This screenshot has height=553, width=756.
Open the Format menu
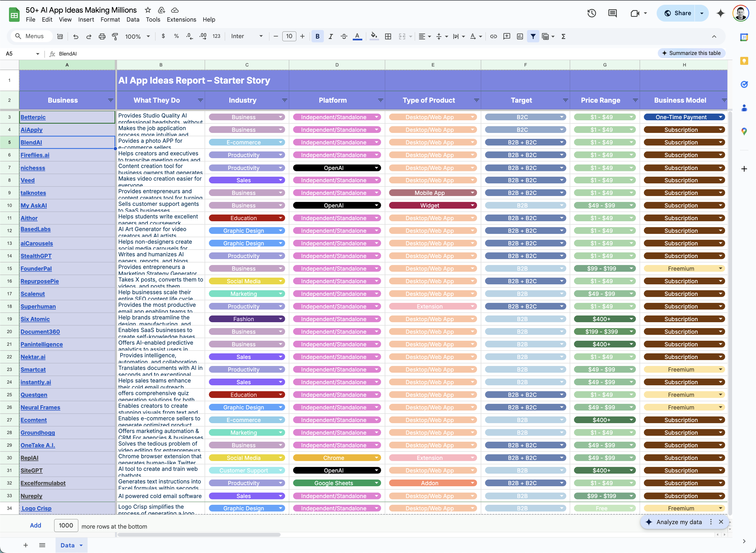coord(110,19)
